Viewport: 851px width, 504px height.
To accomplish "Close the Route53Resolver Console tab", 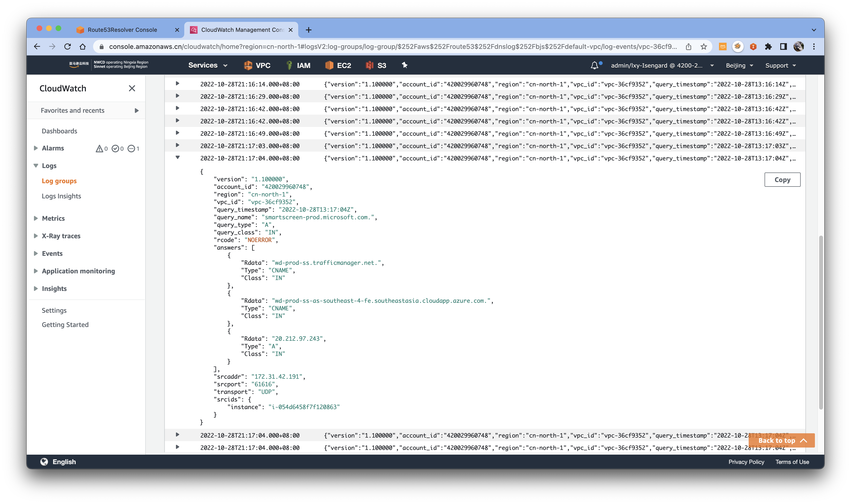I will pos(177,30).
